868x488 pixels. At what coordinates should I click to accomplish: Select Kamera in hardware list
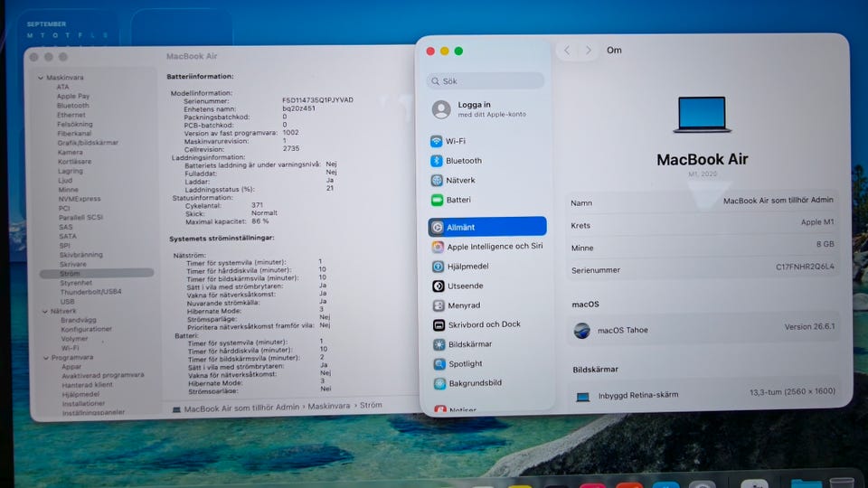(x=71, y=152)
